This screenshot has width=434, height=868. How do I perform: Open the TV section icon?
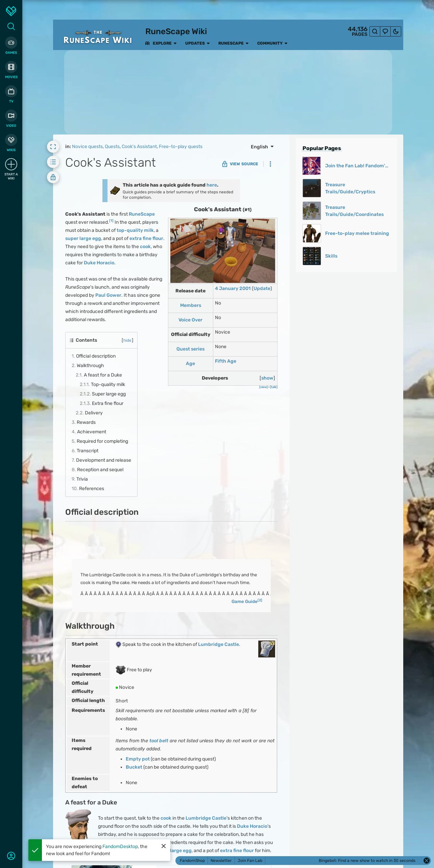(11, 91)
